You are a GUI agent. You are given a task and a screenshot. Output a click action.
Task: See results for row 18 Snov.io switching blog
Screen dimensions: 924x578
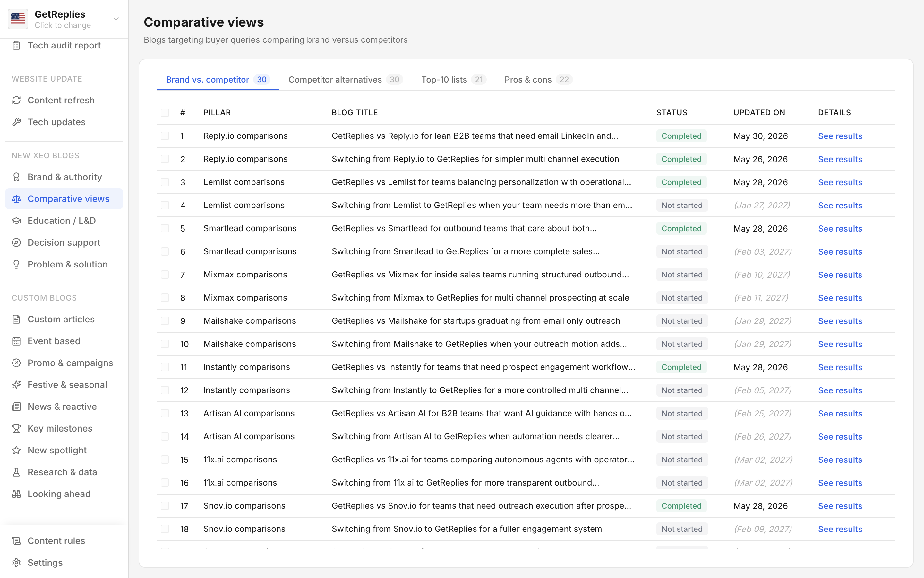coord(840,529)
